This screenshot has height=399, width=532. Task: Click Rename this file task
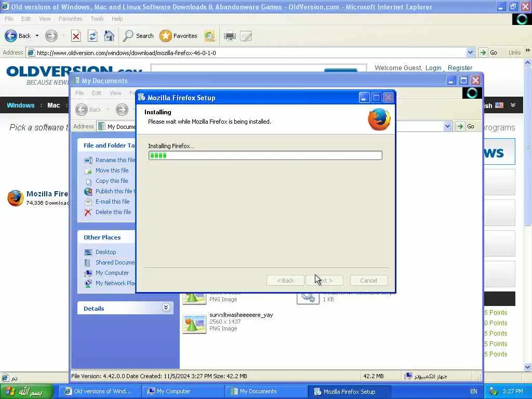[x=110, y=160]
